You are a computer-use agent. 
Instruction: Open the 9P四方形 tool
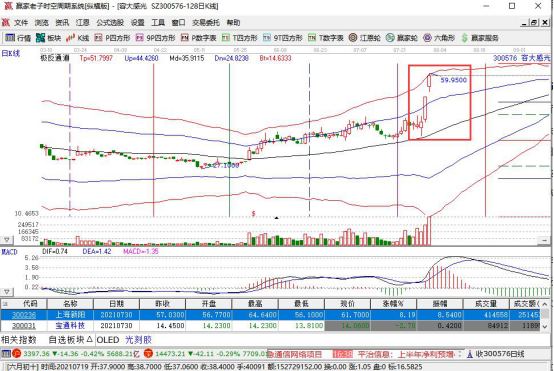coord(155,38)
